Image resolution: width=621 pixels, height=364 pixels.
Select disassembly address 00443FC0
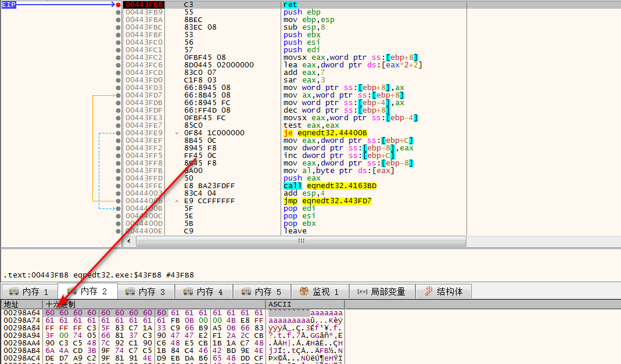tap(144, 42)
